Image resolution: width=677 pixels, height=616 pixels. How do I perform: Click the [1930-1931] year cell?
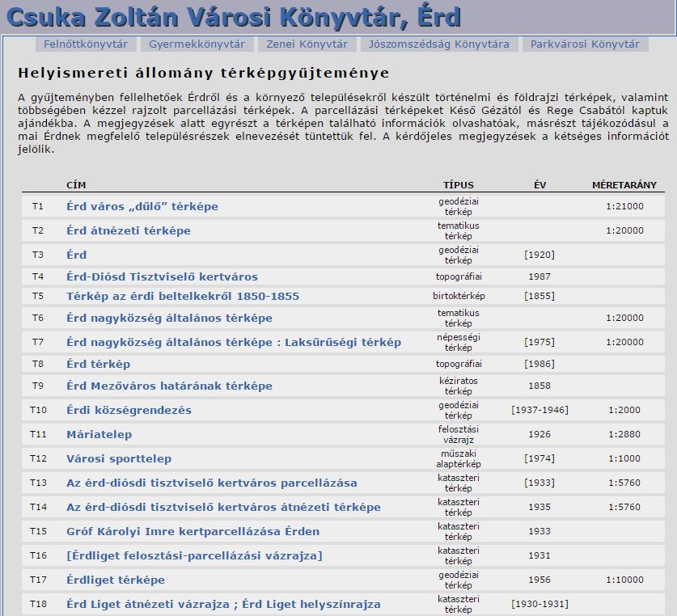click(x=539, y=604)
